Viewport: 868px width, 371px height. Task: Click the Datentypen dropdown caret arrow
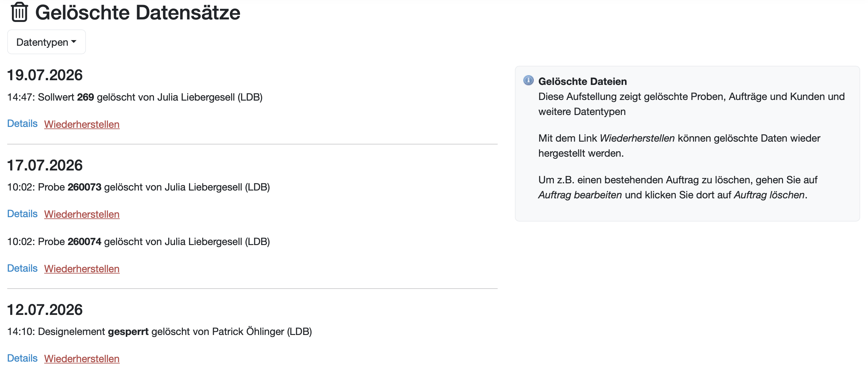(74, 42)
